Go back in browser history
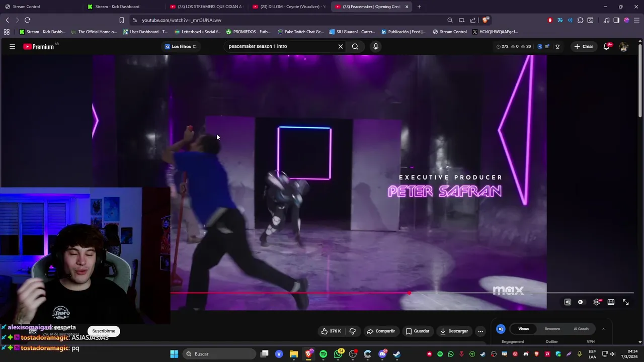Screen dimensions: 644x362 click(x=8, y=20)
